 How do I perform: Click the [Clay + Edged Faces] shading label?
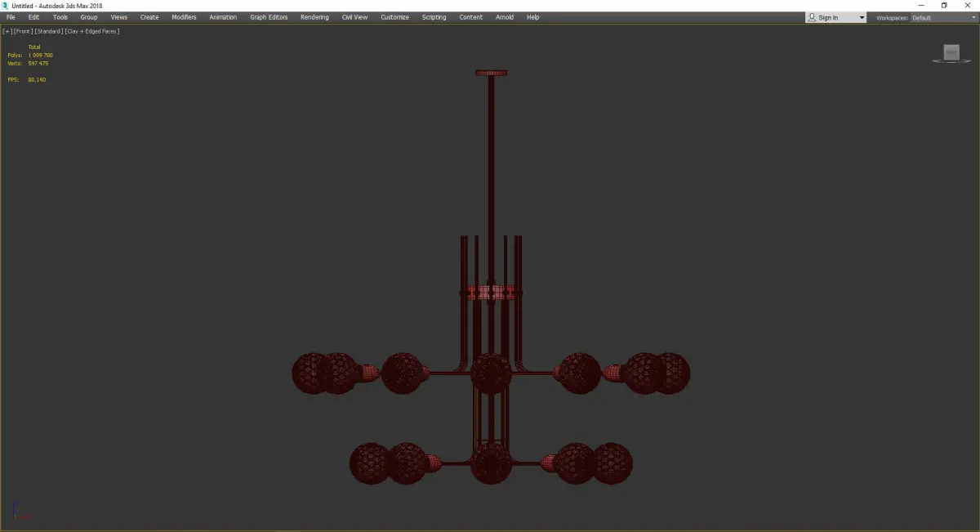(x=92, y=31)
